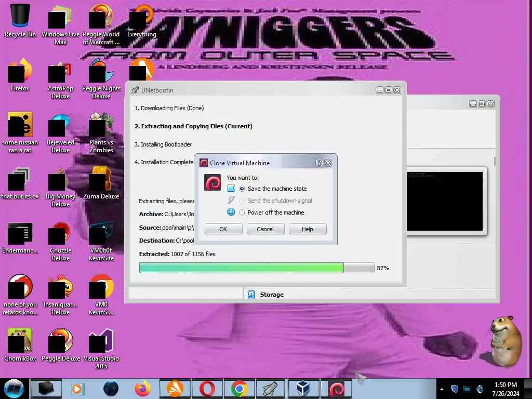
Task: Select the Visual Studio 2015 shortcut
Action: click(101, 349)
